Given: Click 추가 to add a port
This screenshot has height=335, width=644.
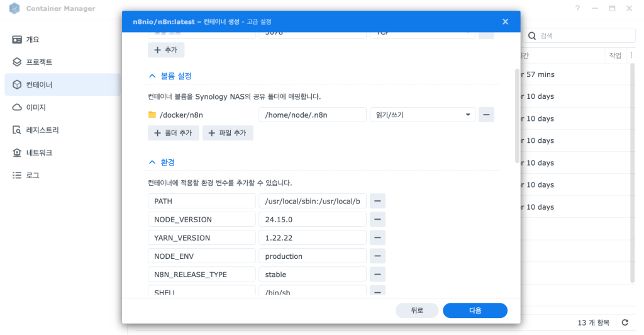Looking at the screenshot, I should pyautogui.click(x=166, y=50).
